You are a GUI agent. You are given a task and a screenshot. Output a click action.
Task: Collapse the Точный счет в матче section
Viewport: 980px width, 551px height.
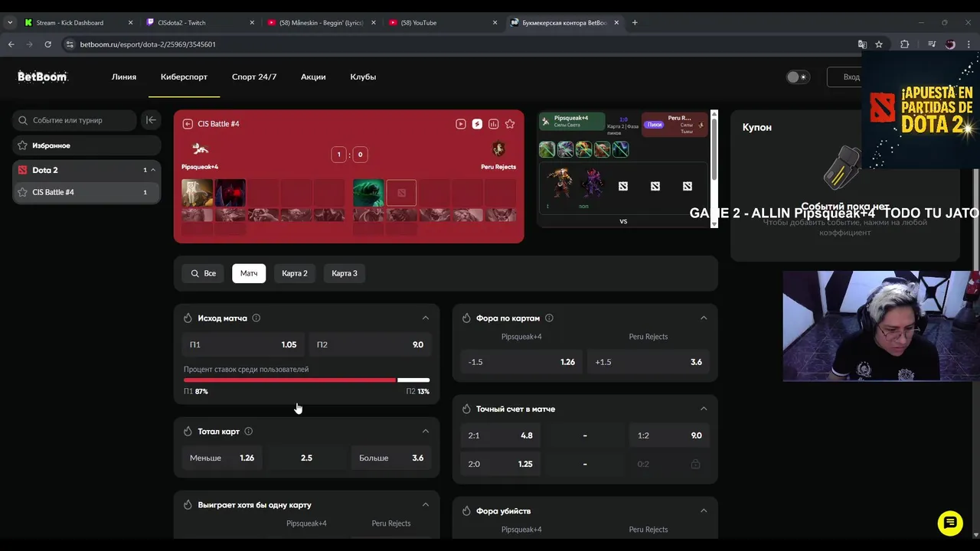click(x=704, y=409)
